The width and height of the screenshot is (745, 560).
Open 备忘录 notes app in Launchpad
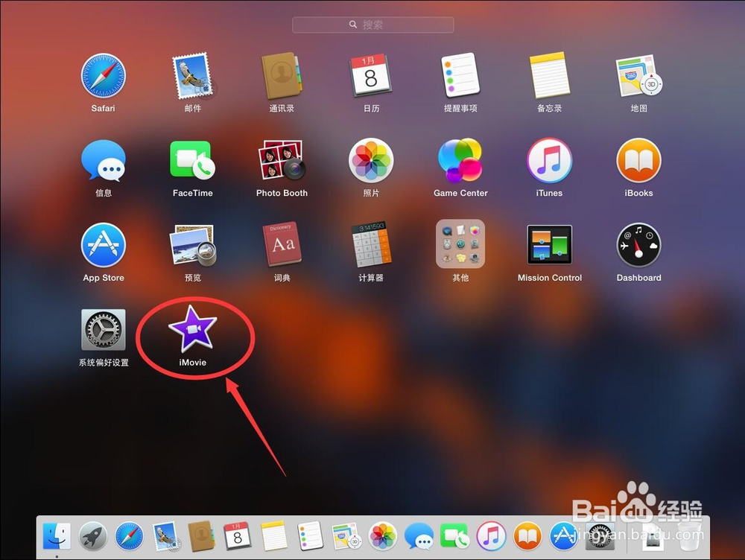(x=550, y=76)
